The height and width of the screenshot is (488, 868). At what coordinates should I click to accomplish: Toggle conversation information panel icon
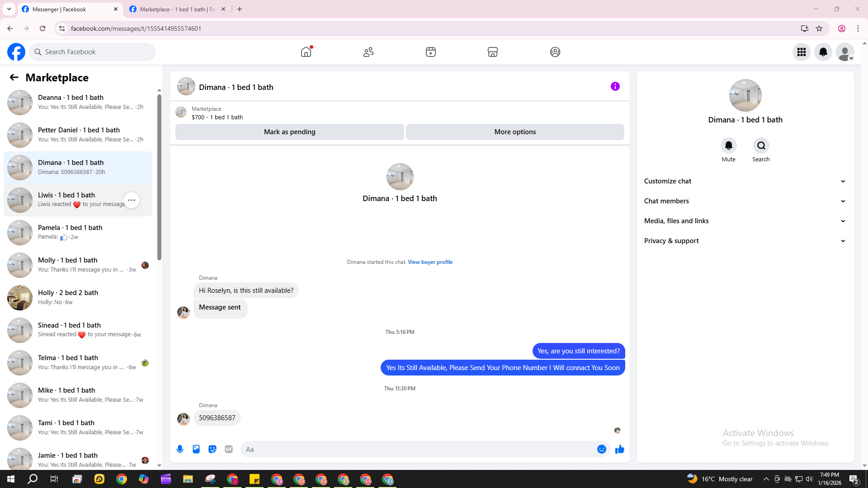[x=615, y=86]
